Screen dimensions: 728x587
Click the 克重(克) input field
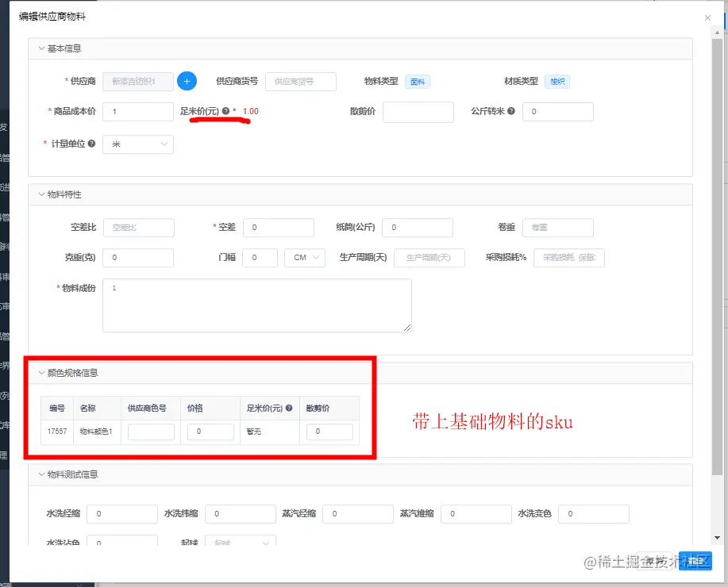point(138,258)
